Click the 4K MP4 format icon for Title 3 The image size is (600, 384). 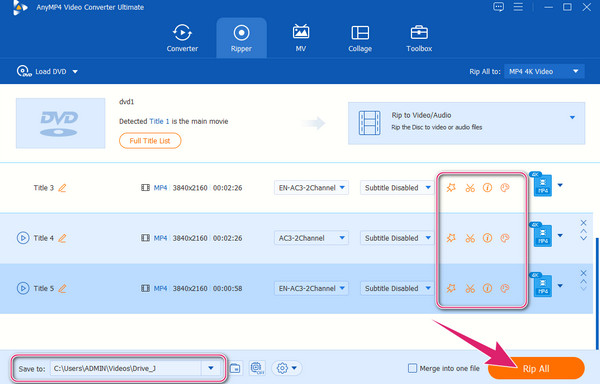(x=541, y=185)
